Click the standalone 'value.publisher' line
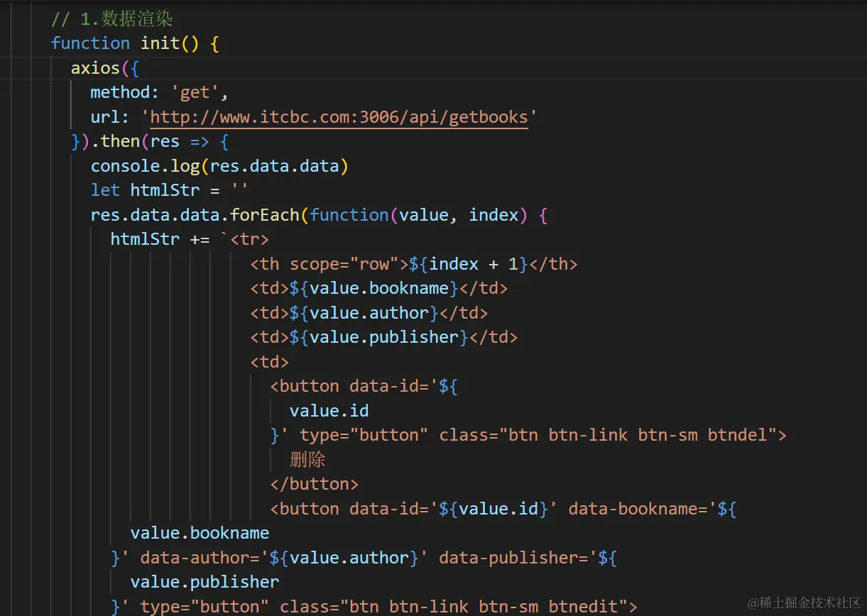 pyautogui.click(x=205, y=582)
